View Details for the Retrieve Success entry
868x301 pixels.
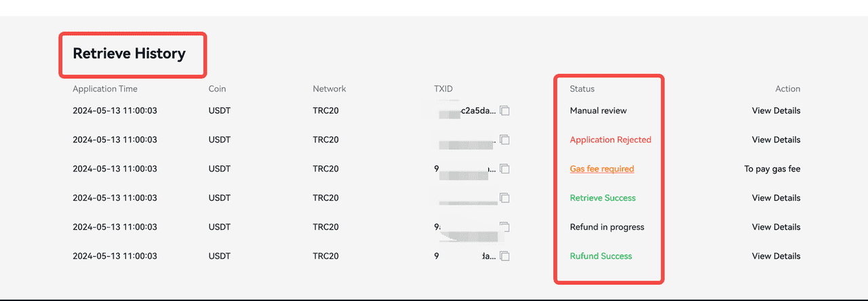[x=776, y=198]
